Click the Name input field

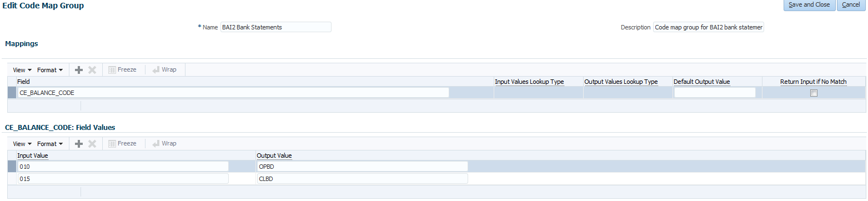tap(275, 27)
